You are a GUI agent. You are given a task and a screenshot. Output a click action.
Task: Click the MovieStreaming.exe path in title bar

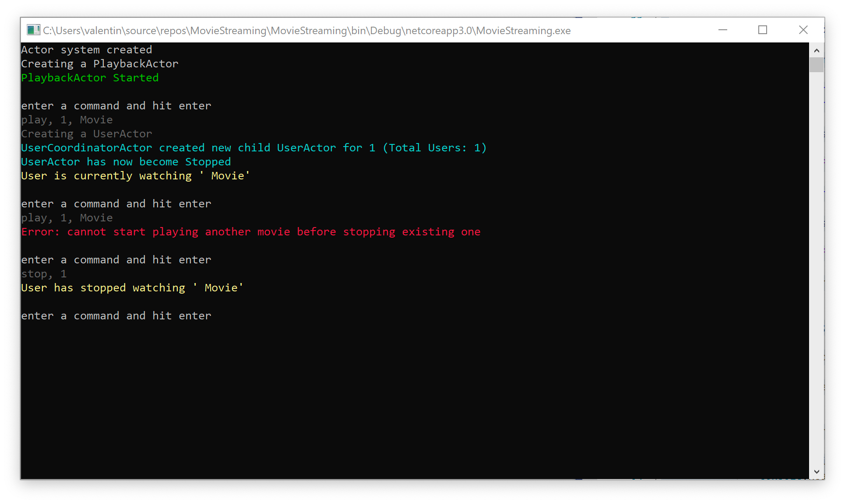coord(306,31)
